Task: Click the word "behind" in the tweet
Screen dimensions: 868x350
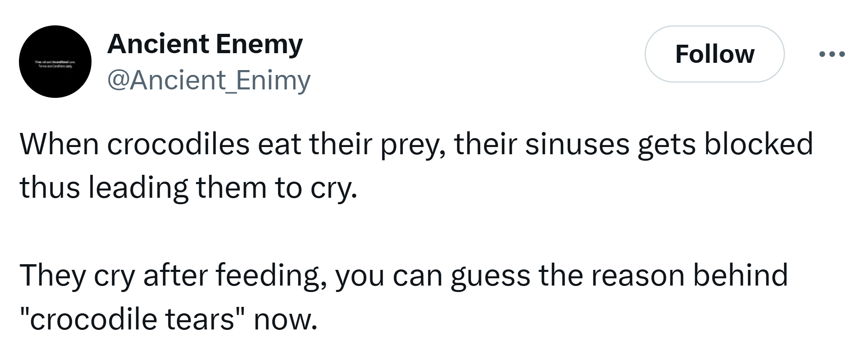Action: point(741,275)
